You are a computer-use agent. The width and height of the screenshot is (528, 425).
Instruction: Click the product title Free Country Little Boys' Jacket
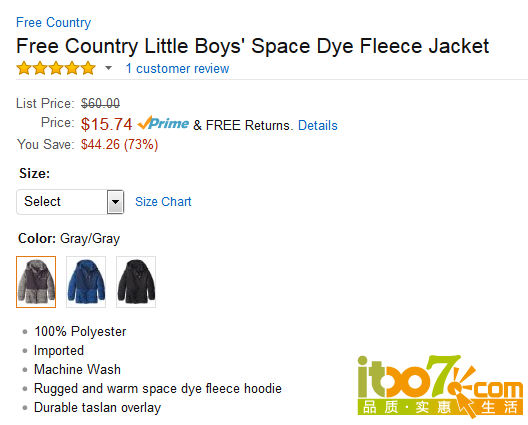click(x=253, y=46)
